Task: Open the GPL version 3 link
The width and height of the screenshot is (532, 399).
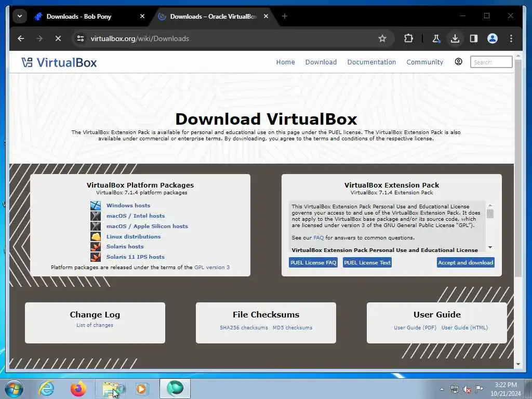Action: 212,268
